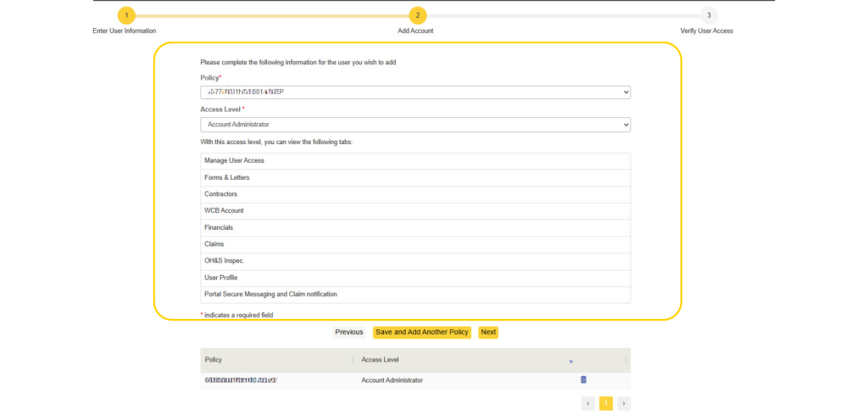Open the Policy dropdown
Viewport: 868px width, 414px height.
tap(415, 92)
